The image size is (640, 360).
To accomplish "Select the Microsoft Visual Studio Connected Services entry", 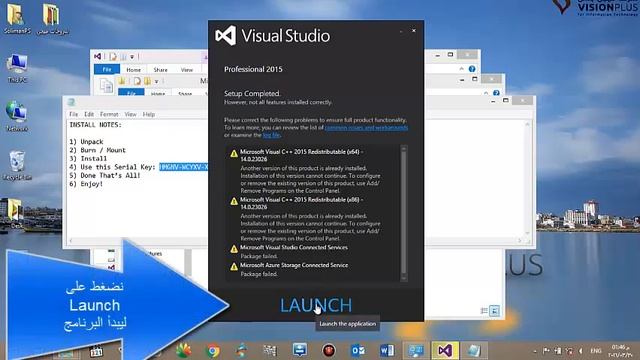I will coord(294,247).
